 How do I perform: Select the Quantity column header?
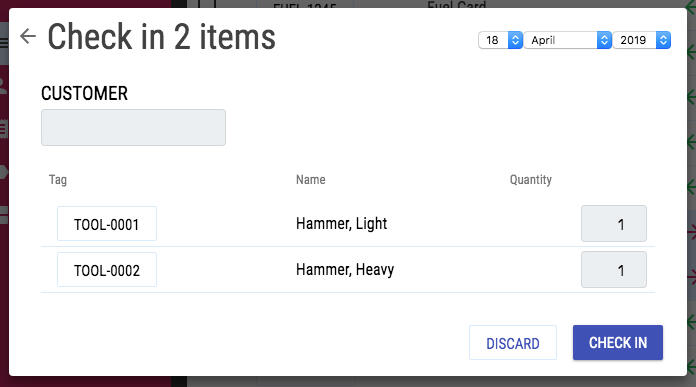531,180
